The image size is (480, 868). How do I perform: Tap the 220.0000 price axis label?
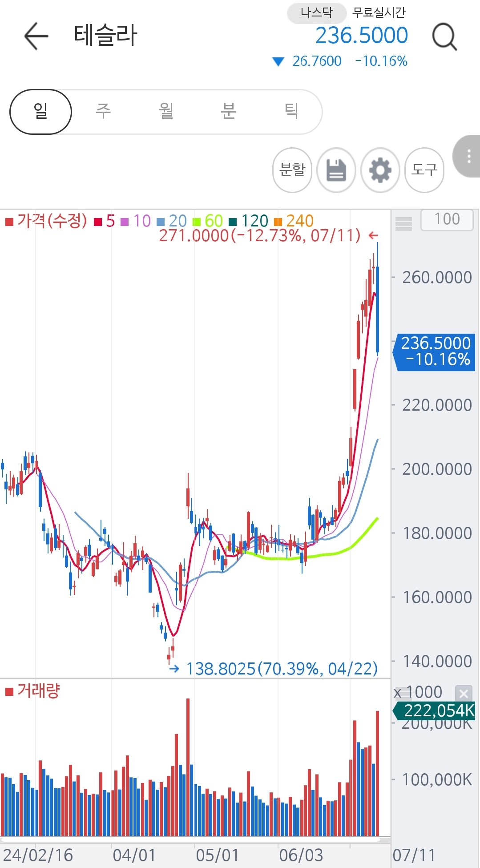coord(437,405)
